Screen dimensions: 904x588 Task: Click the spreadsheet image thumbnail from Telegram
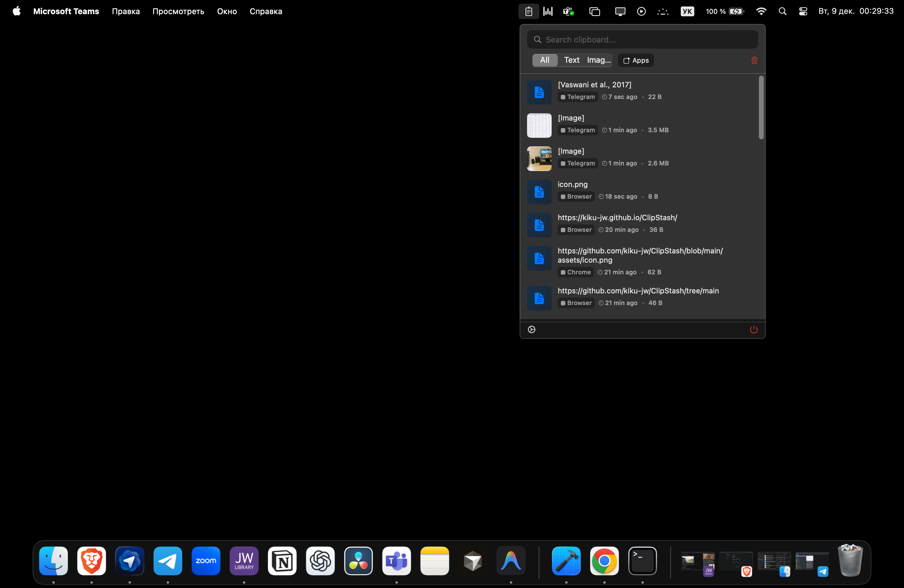pos(539,125)
